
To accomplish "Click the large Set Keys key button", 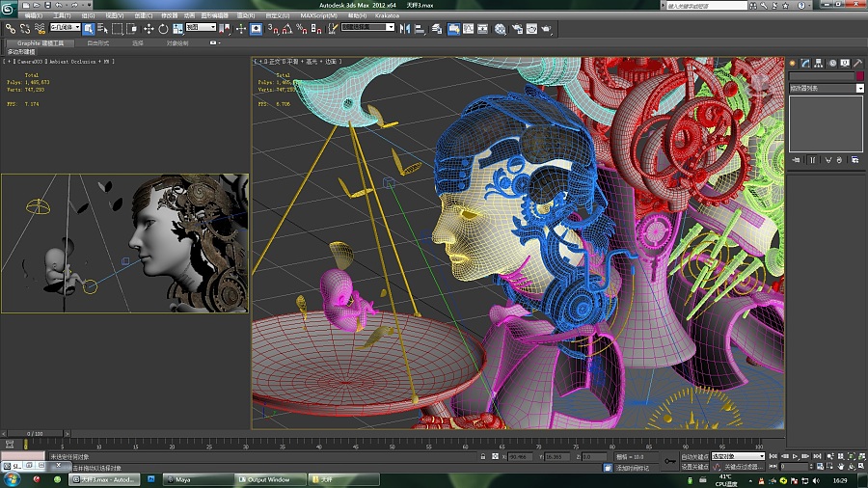I will pos(670,461).
